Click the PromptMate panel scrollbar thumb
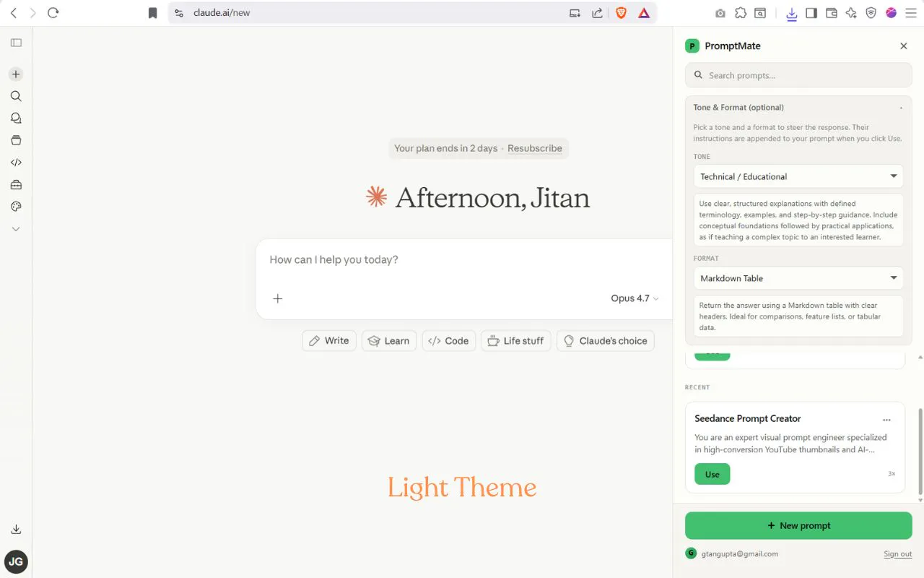Image resolution: width=924 pixels, height=578 pixels. click(920, 452)
